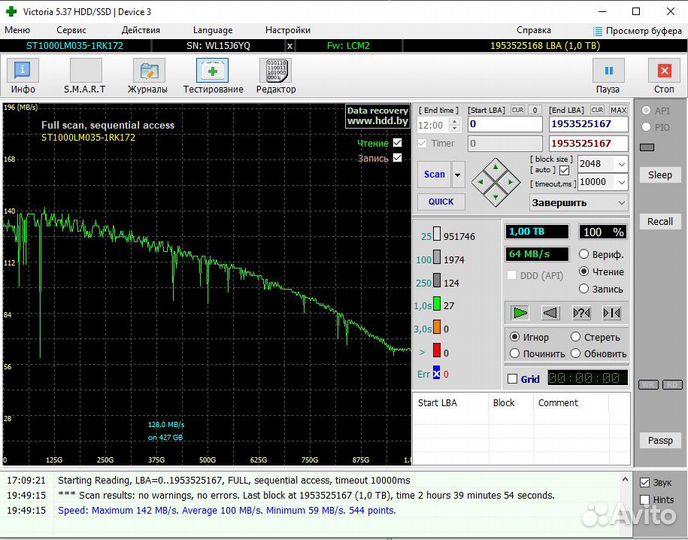Click the green forward play scan button

519,313
